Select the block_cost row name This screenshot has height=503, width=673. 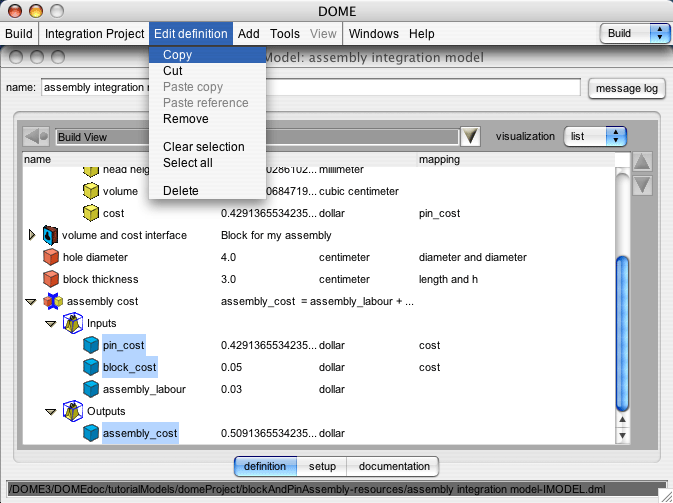[130, 367]
